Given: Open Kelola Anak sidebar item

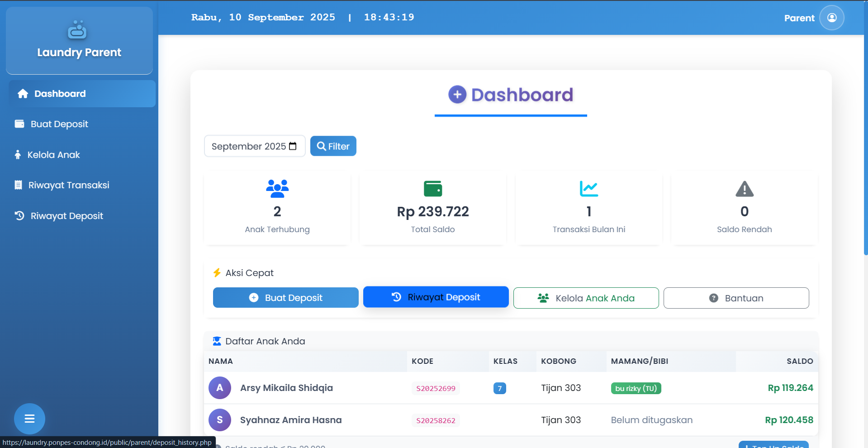Looking at the screenshot, I should (53, 155).
